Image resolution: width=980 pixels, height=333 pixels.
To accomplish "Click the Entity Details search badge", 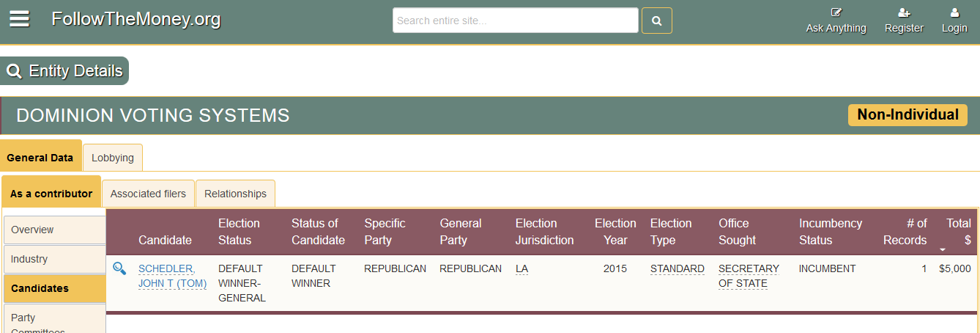I will point(64,71).
